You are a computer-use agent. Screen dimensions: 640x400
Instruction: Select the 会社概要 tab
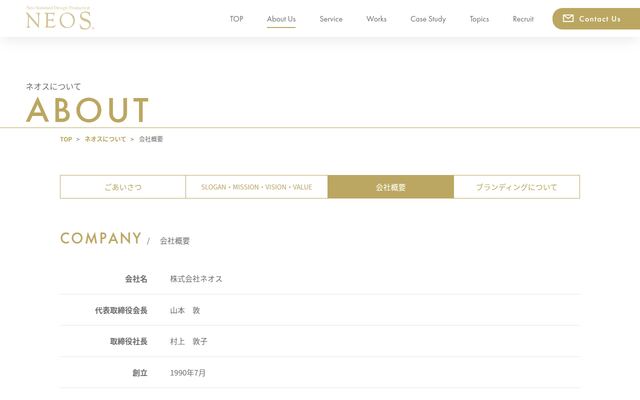click(x=391, y=187)
